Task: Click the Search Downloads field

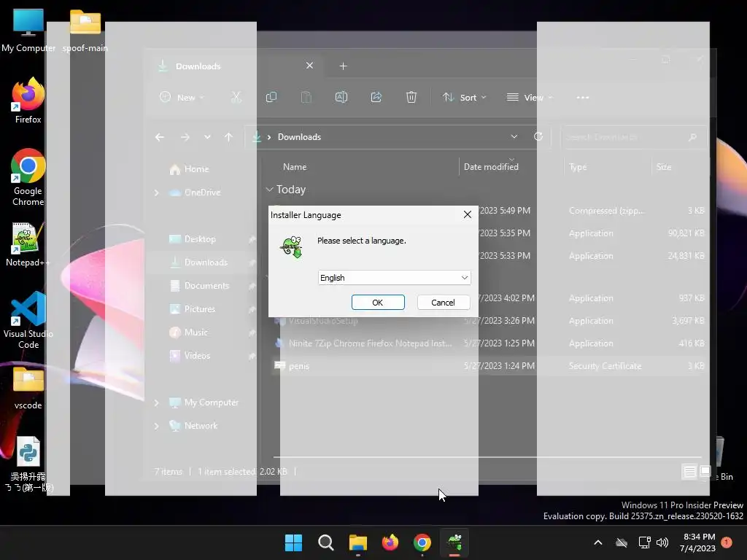Action: pyautogui.click(x=632, y=137)
